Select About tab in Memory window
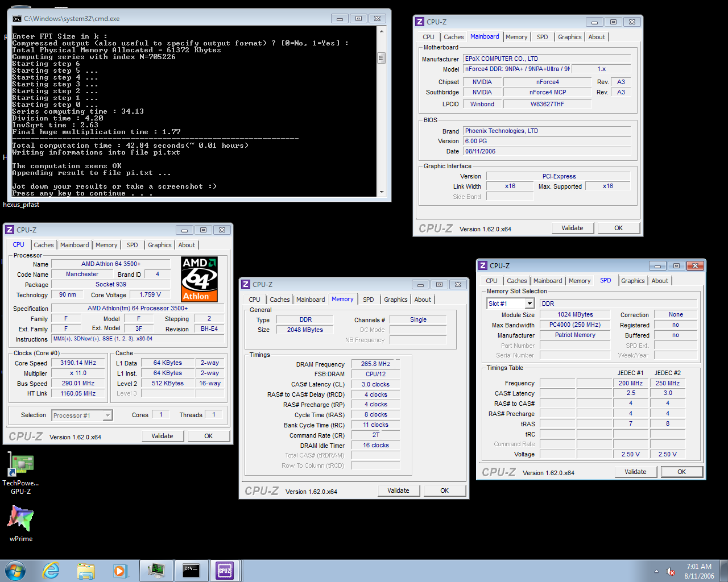 pos(423,300)
